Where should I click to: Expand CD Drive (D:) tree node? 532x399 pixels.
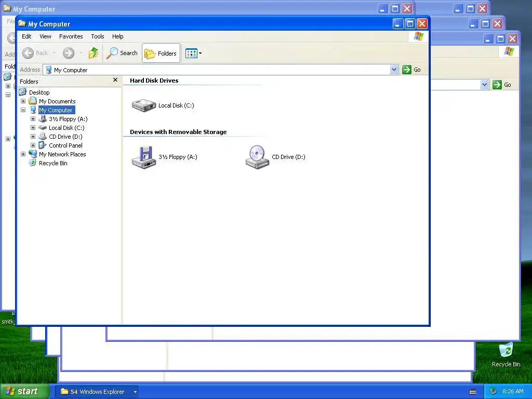[33, 137]
